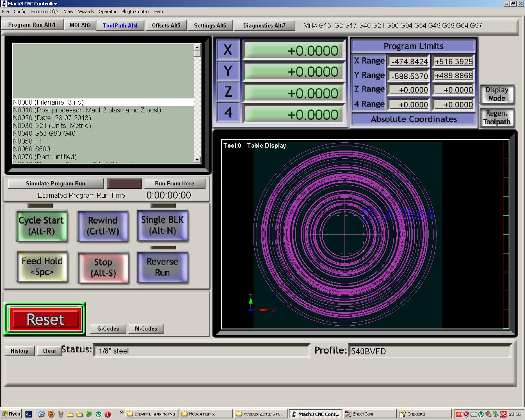Switch to the Diagnostics Alt-7 tab
This screenshot has height=420, width=525.
(x=264, y=25)
